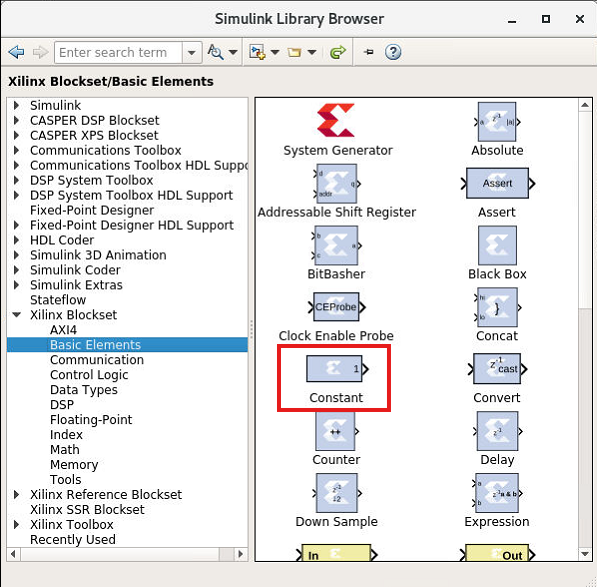597x587 pixels.
Task: Open the search term history dropdown
Action: [192, 52]
